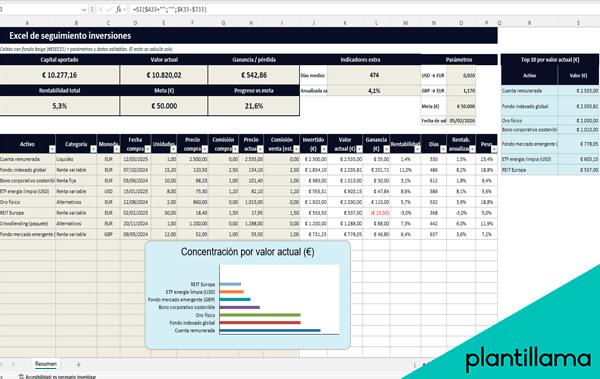
Task: Add a new sheet with plus button
Action: click(78, 365)
